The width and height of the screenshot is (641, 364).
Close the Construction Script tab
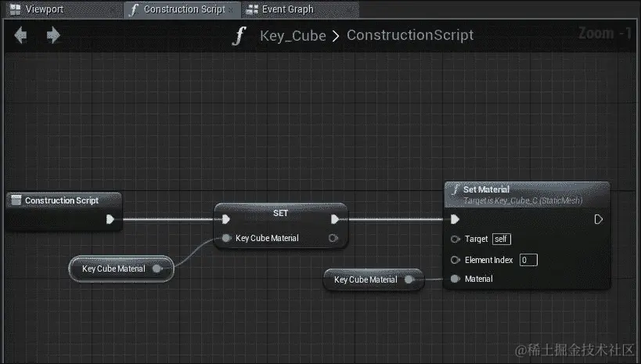click(231, 10)
